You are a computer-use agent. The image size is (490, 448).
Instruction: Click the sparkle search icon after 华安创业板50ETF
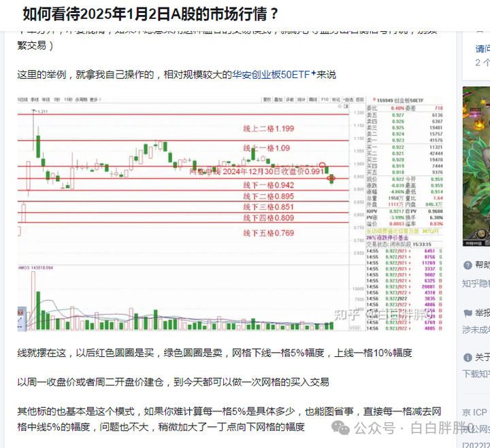point(314,73)
